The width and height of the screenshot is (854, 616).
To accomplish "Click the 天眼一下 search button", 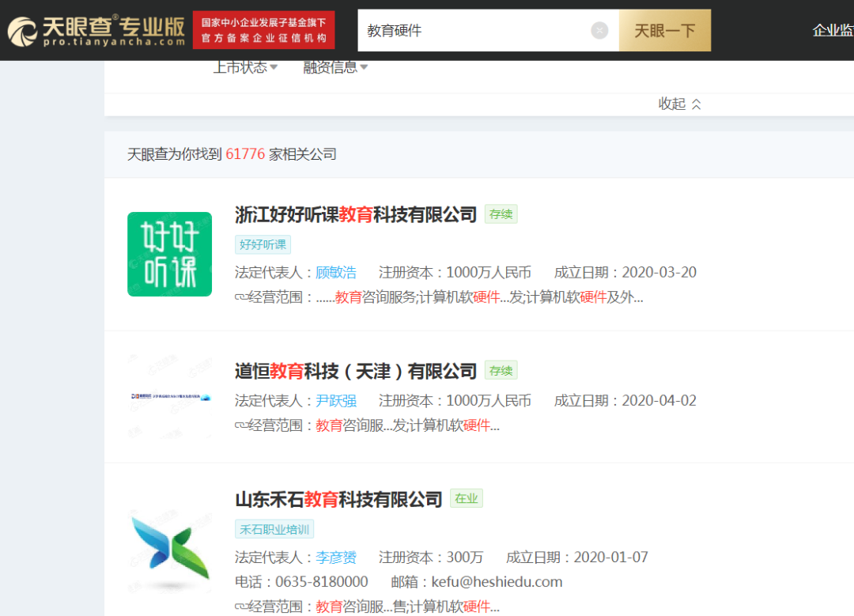I will click(x=664, y=31).
